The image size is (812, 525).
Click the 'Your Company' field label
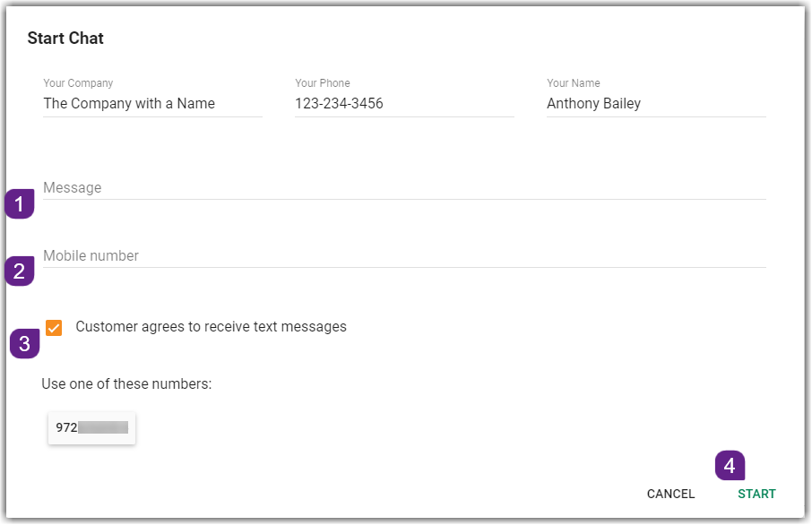78,82
